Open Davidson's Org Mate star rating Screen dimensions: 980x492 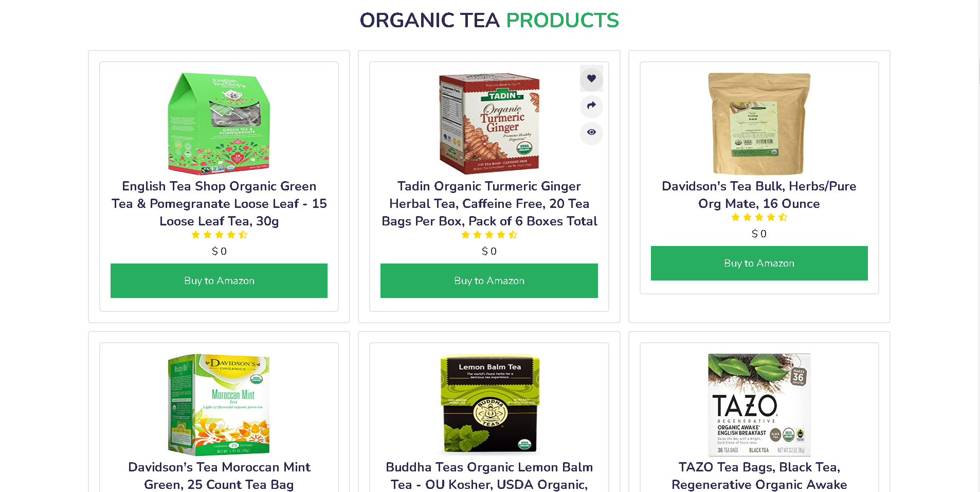pos(759,217)
